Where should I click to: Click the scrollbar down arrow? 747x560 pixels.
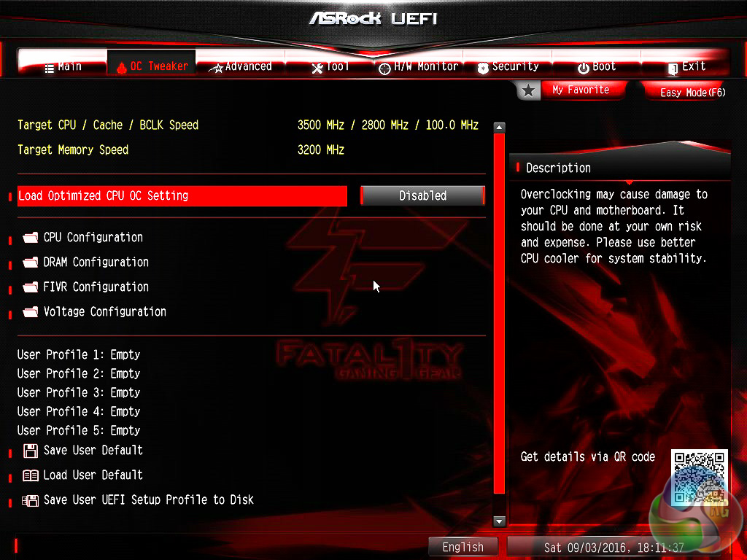[x=499, y=521]
